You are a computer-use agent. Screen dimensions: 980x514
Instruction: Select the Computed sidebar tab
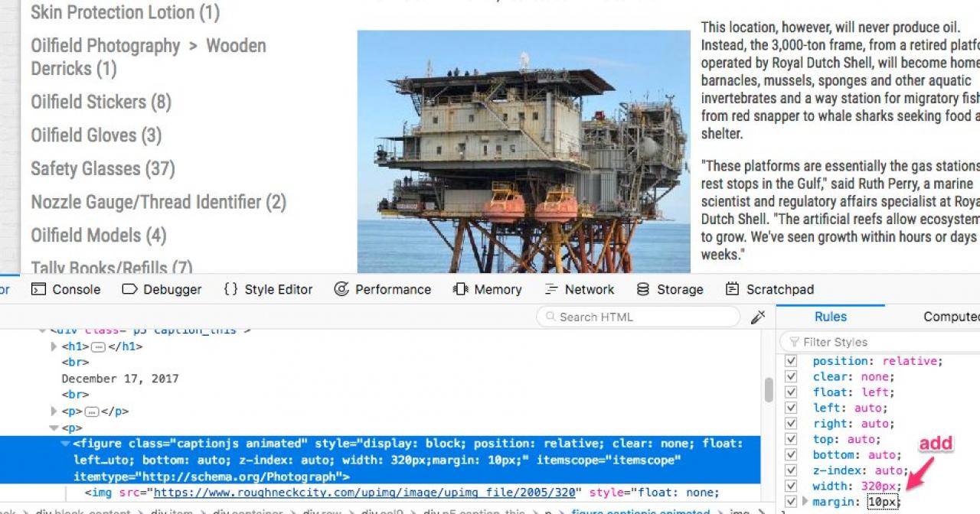951,317
